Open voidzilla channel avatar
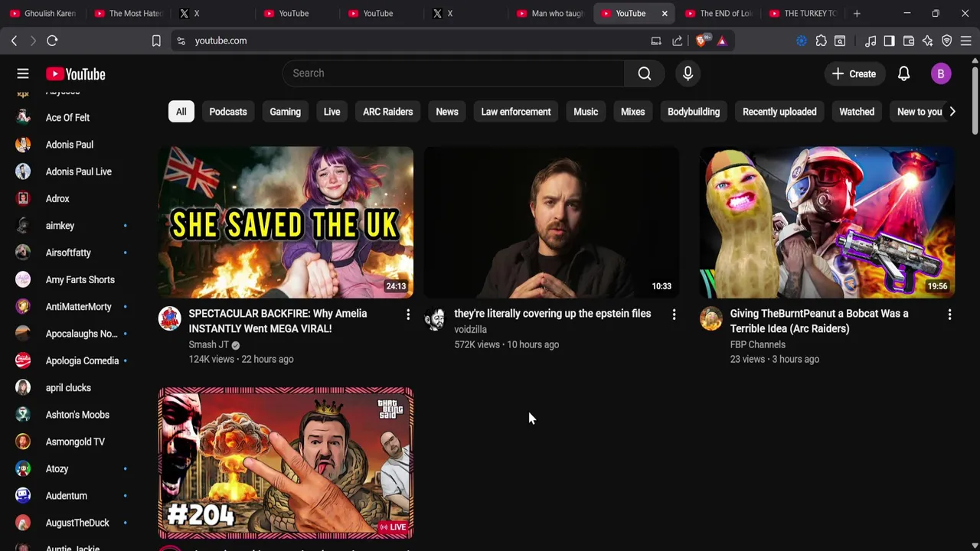This screenshot has width=980, height=551. click(x=435, y=318)
